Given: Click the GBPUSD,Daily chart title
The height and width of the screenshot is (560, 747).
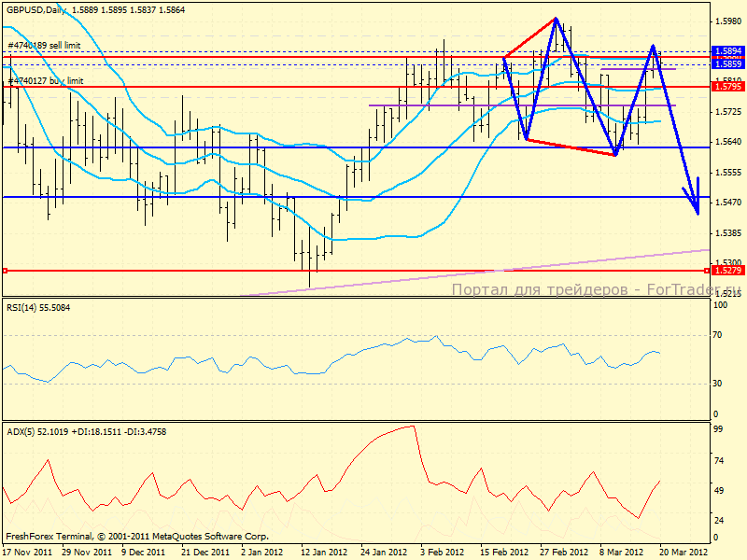Looking at the screenshot, I should click(37, 7).
